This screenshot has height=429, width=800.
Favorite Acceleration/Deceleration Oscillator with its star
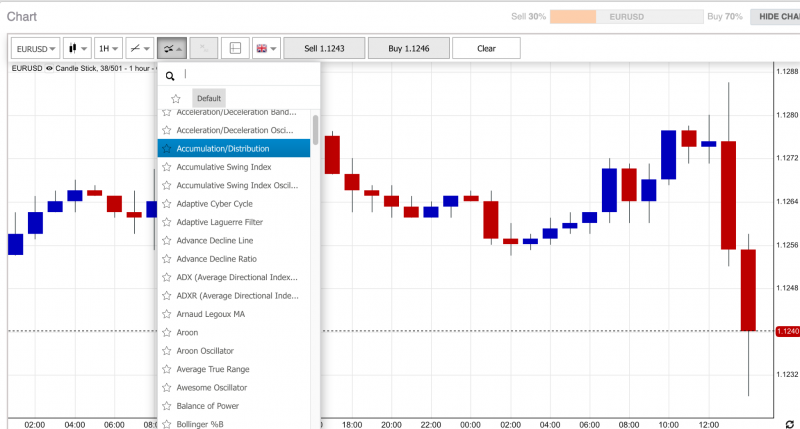point(166,130)
